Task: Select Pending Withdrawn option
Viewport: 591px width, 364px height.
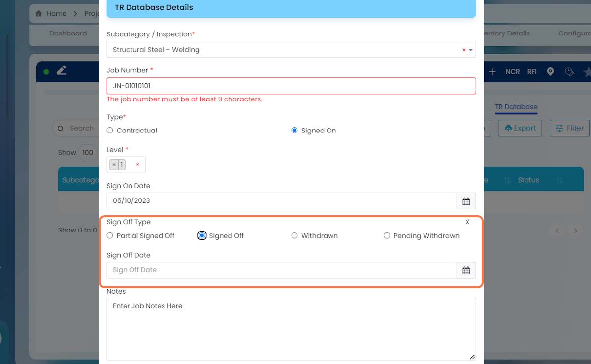Action: [x=387, y=236]
